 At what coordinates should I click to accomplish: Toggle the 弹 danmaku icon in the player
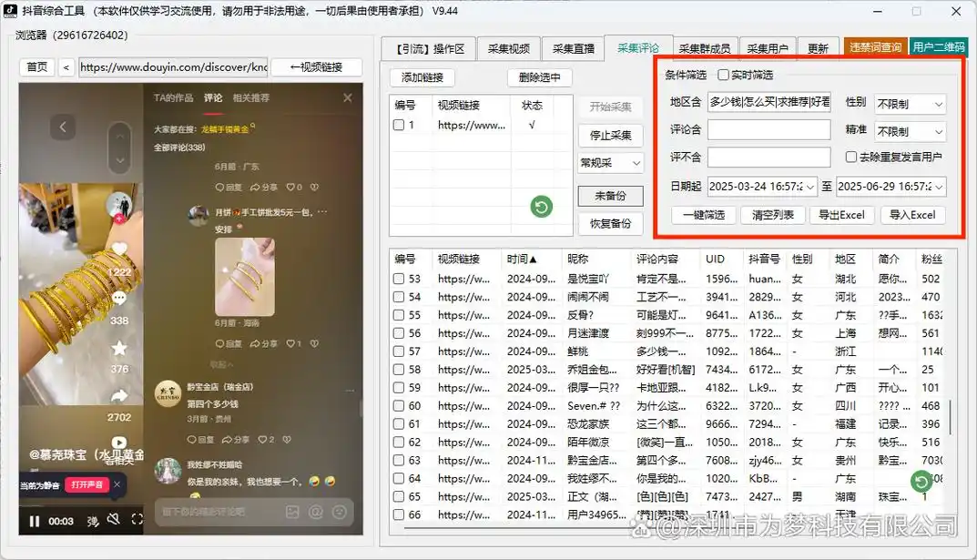point(95,519)
